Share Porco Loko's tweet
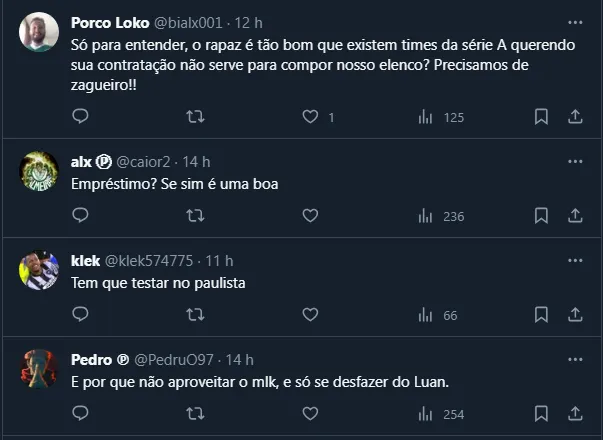The width and height of the screenshot is (603, 440). click(575, 117)
